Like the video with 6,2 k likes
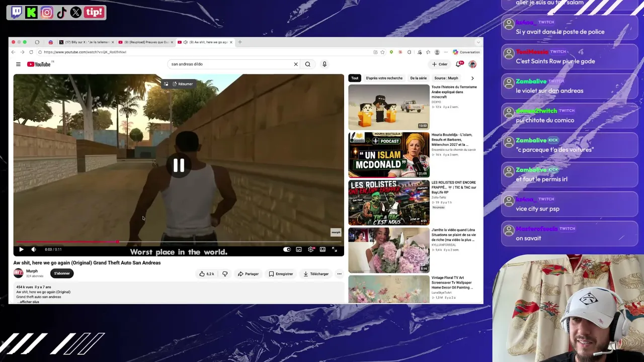The width and height of the screenshot is (644, 362). (207, 274)
